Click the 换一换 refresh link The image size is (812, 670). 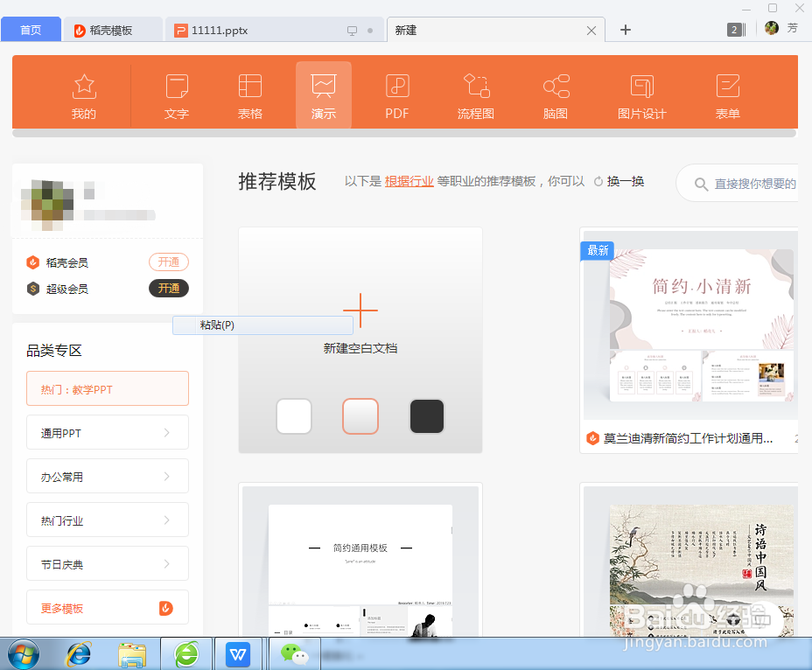(626, 181)
